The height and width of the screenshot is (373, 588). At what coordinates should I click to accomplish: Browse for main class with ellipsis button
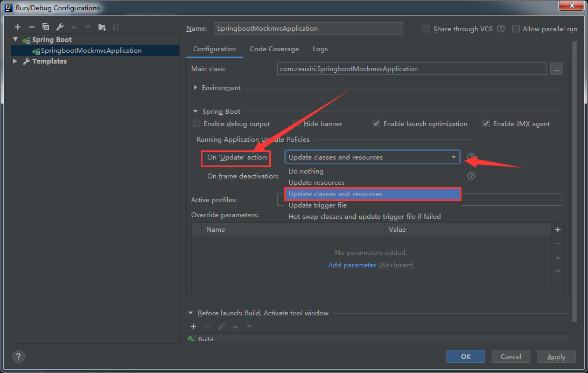(557, 69)
